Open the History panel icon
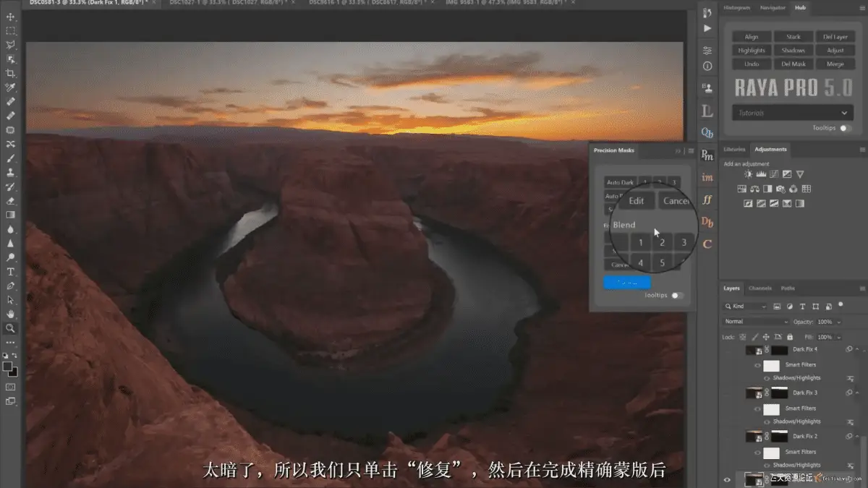868x488 pixels. tap(707, 13)
